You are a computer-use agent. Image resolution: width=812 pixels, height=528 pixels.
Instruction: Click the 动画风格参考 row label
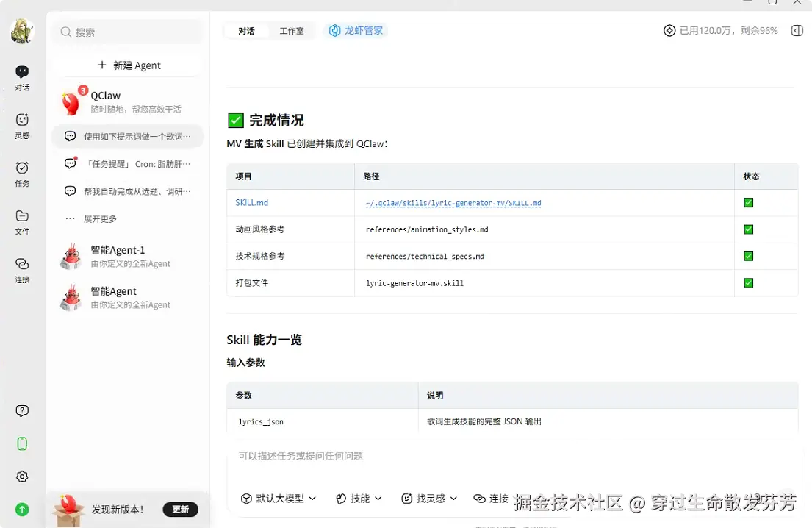[260, 229]
